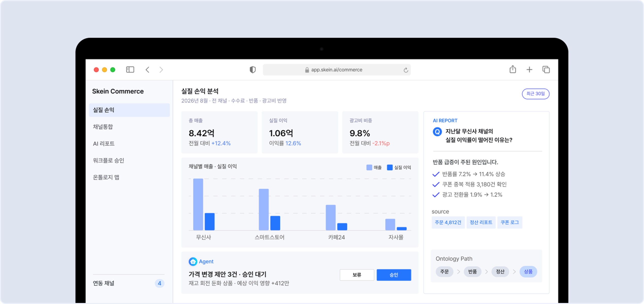The width and height of the screenshot is (644, 304).
Task: Select 상품 in the Ontology Path
Action: [528, 272]
